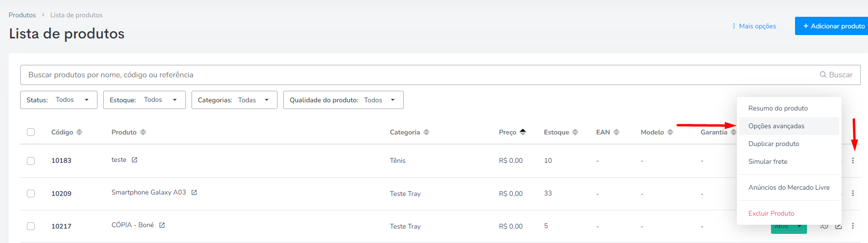Click stock value 5 in row 10217
Viewport: 868px width, 243px height.
546,226
